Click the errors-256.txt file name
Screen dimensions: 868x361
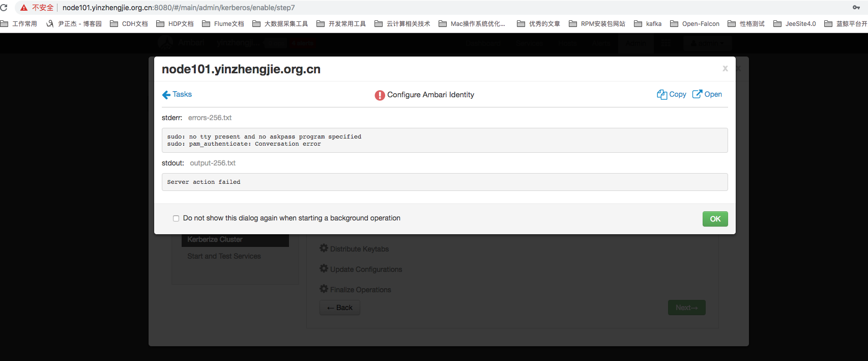click(x=210, y=118)
